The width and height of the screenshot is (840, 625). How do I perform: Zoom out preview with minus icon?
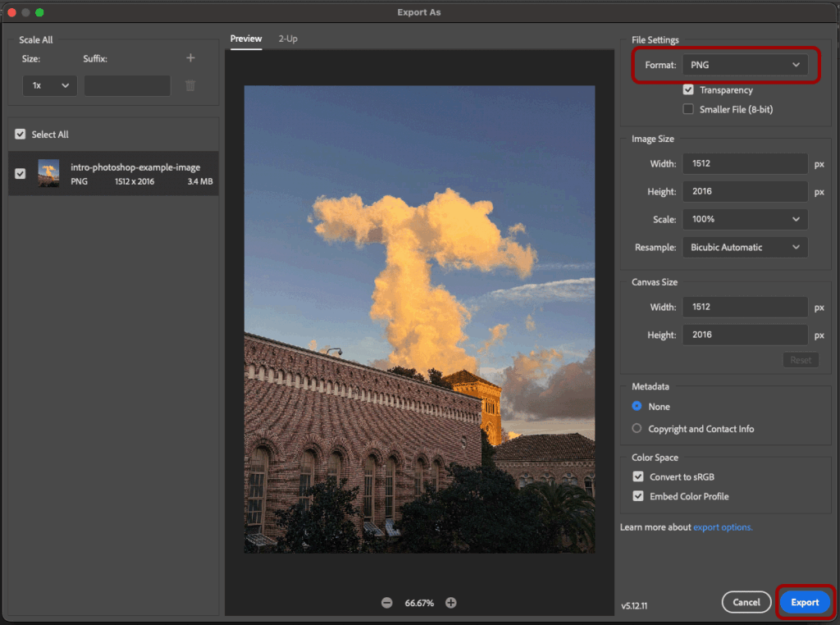tap(386, 603)
